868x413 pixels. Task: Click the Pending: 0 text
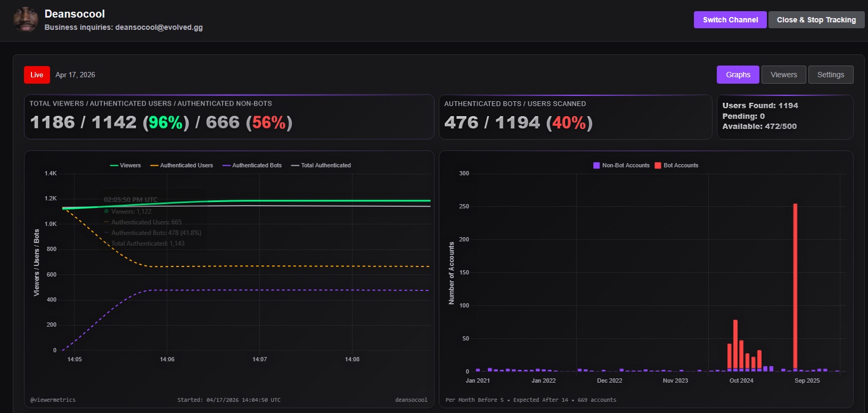[743, 116]
